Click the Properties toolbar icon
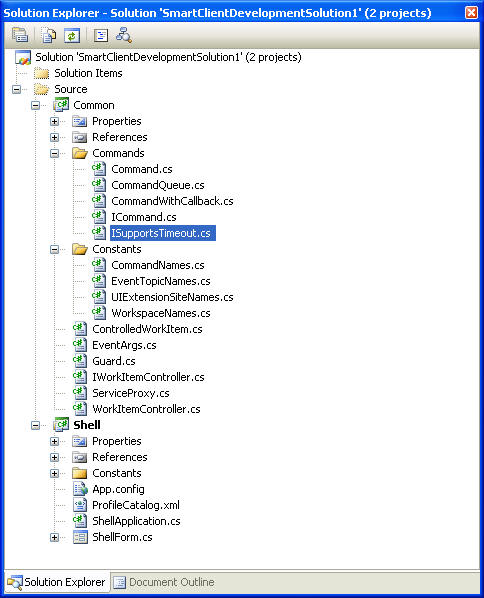 pos(20,35)
